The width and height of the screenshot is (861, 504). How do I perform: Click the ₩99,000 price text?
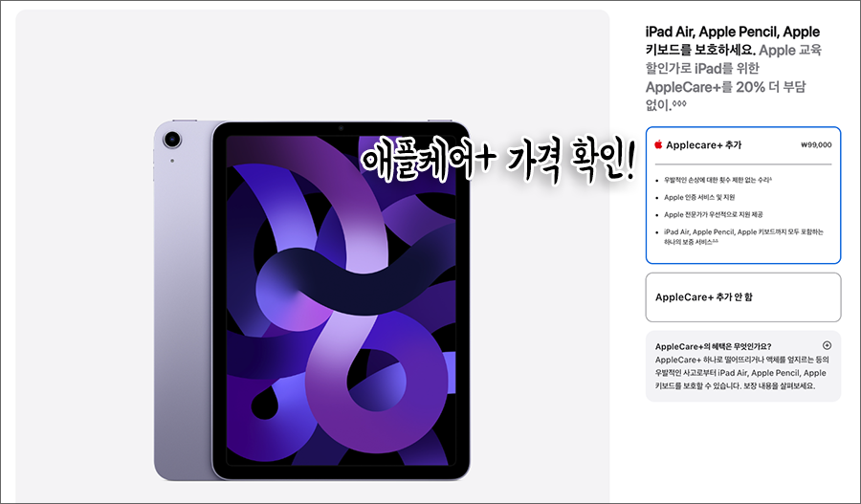click(x=816, y=145)
